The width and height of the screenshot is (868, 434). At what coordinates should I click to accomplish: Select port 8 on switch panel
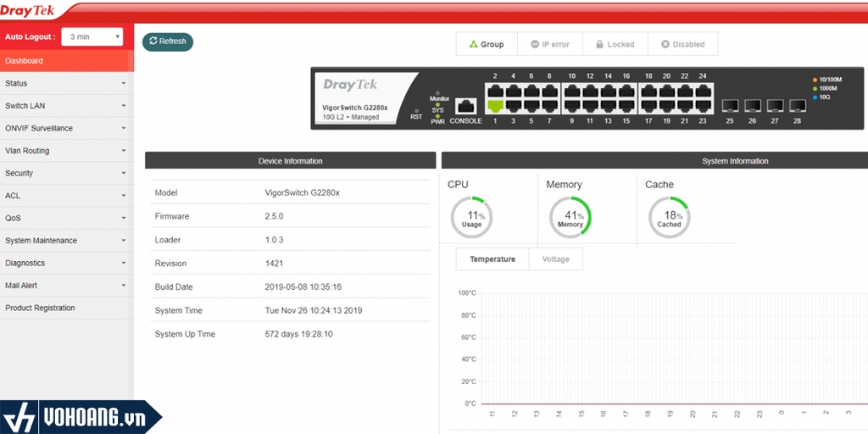(x=549, y=91)
